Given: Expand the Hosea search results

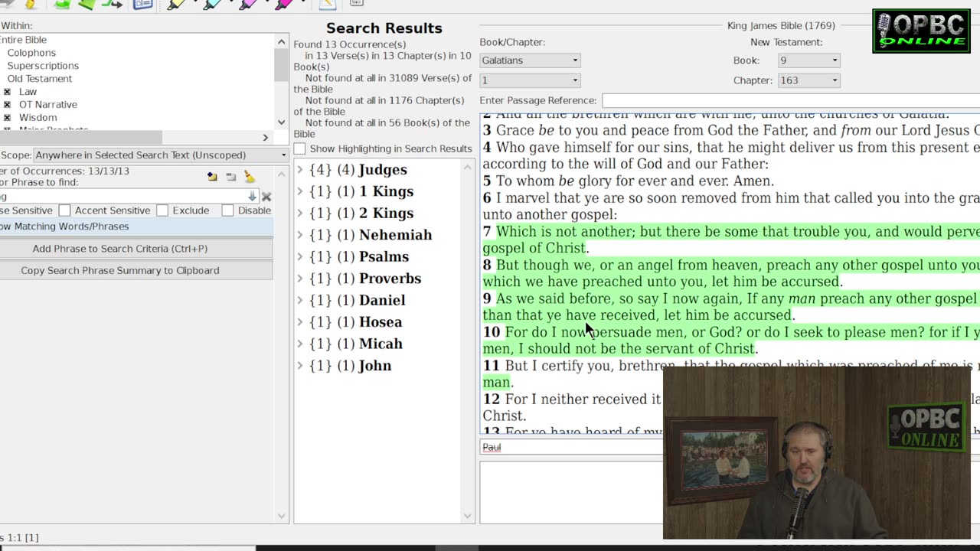Looking at the screenshot, I should [300, 322].
